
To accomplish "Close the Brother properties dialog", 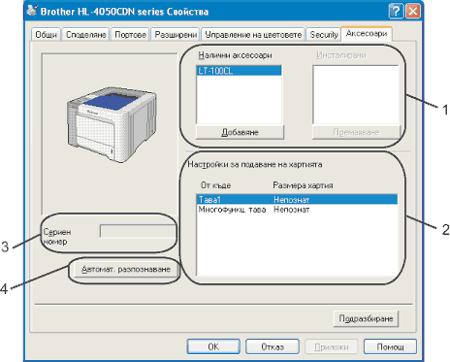I will tap(413, 12).
